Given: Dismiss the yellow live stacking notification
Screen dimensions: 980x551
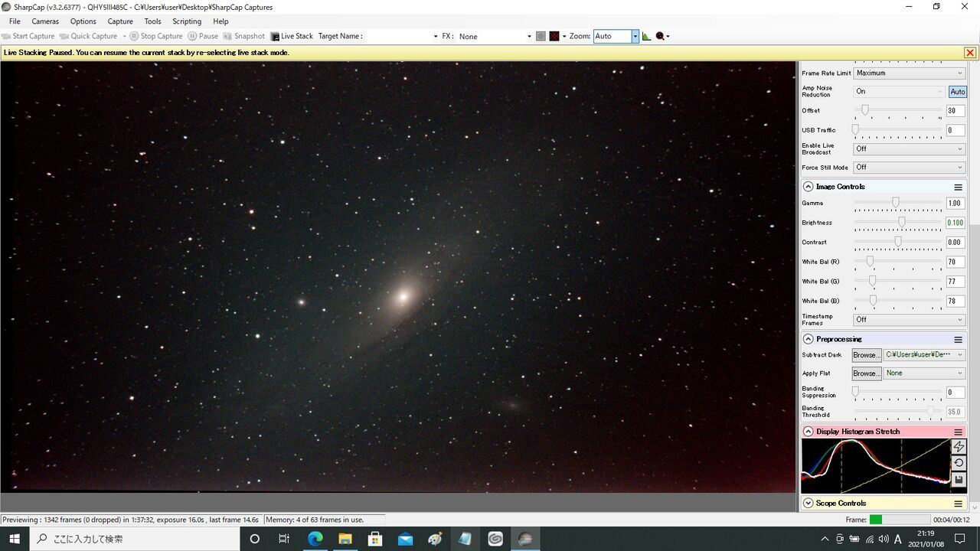Looking at the screenshot, I should 970,53.
